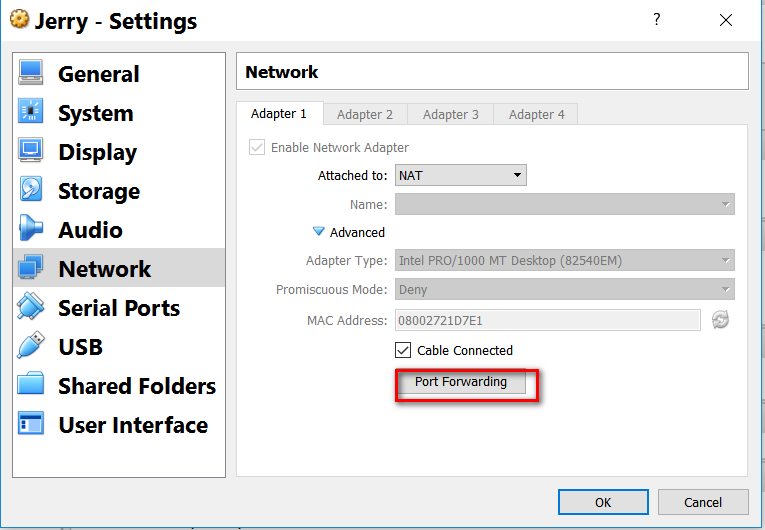Regenerate MAC address with refresh icon
The width and height of the screenshot is (765, 530).
(720, 320)
